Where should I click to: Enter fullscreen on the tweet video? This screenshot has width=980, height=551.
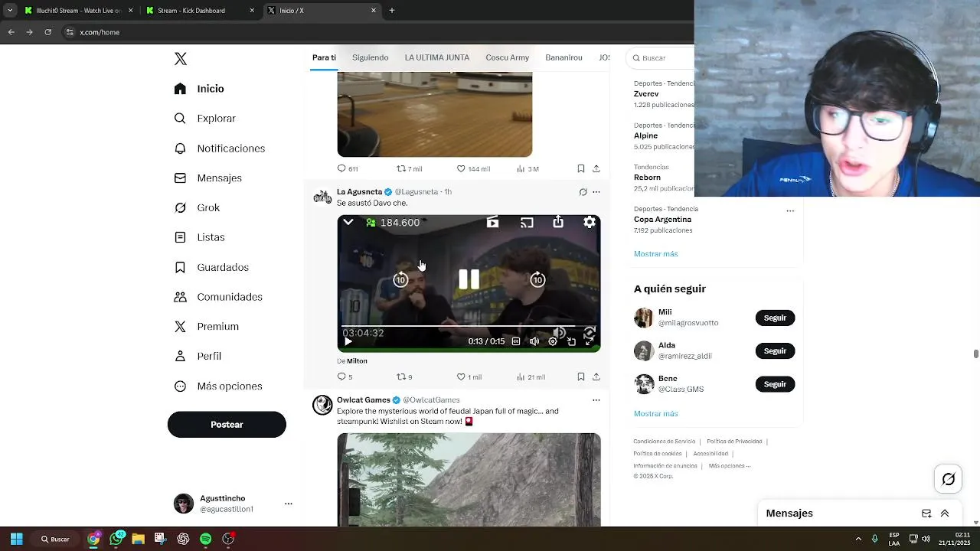click(590, 341)
